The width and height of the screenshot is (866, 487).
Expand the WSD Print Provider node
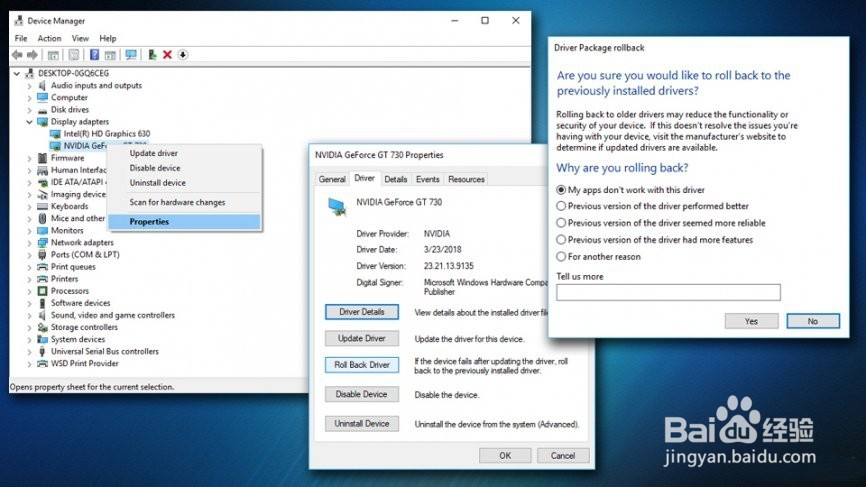point(29,363)
